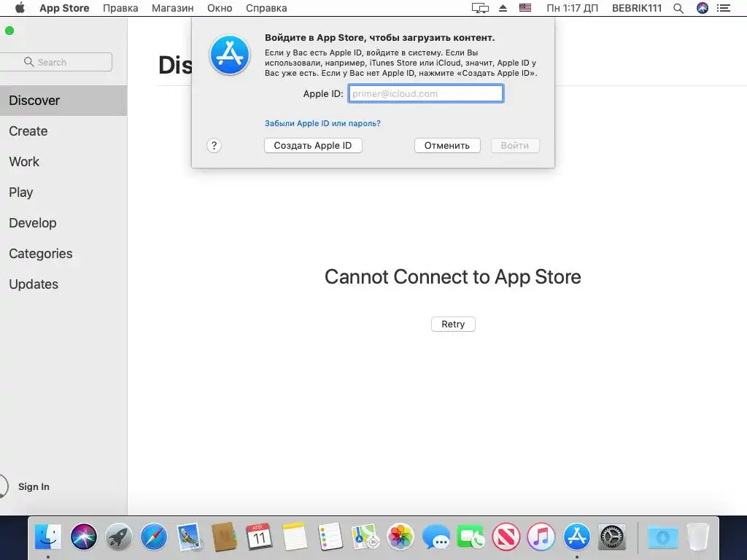Click the Retry button

point(453,324)
